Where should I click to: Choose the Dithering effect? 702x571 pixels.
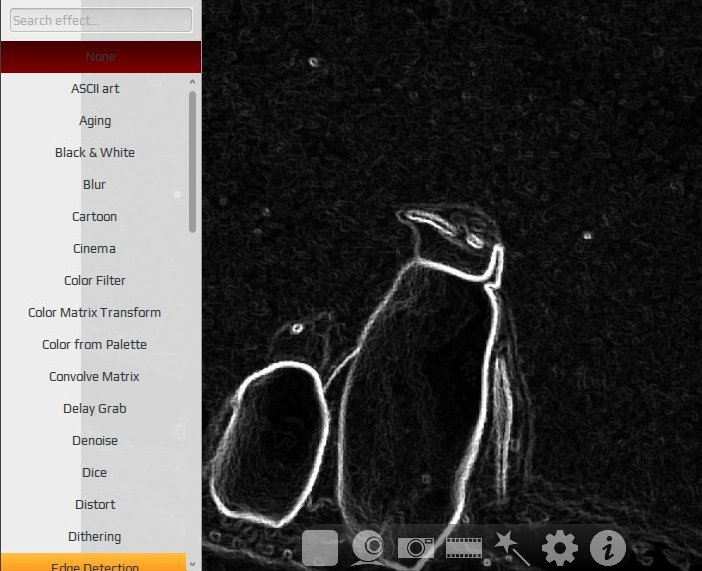pos(95,537)
